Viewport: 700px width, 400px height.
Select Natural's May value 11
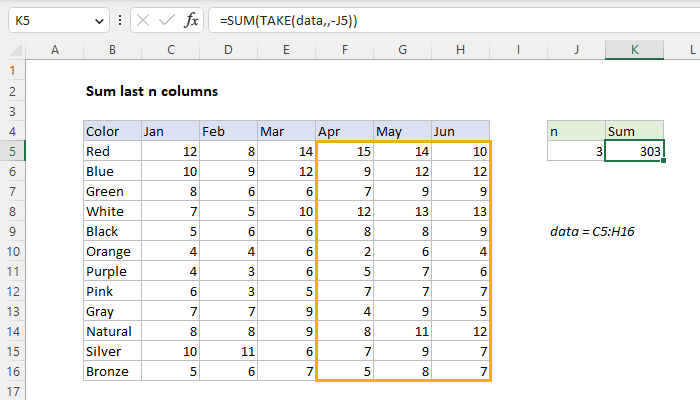pos(403,331)
